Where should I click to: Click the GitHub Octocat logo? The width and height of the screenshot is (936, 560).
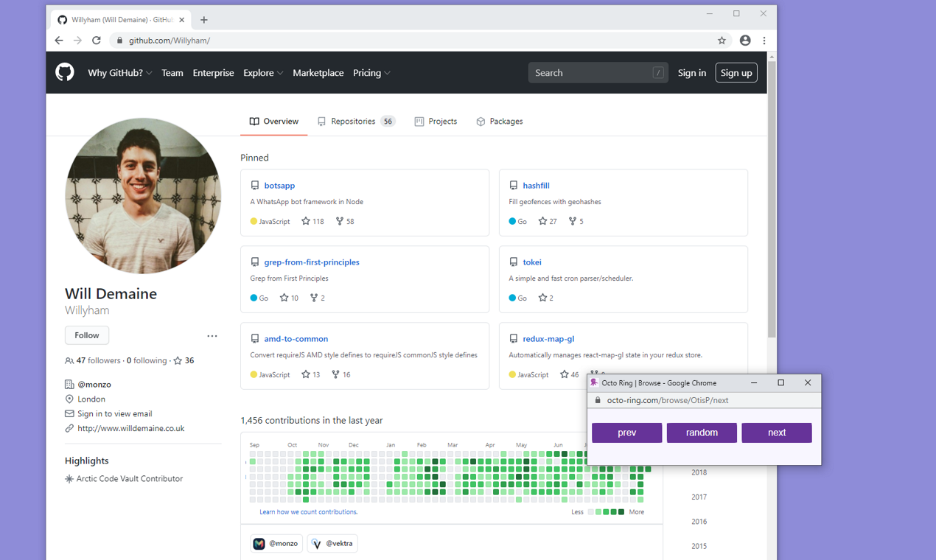pos(65,72)
